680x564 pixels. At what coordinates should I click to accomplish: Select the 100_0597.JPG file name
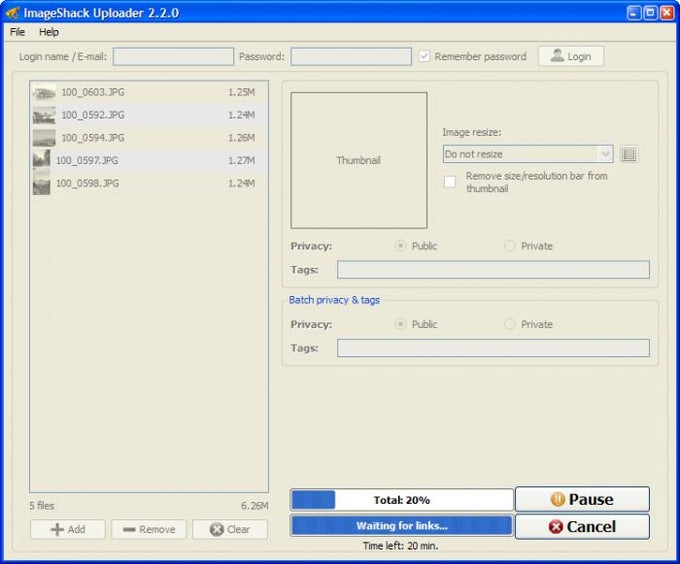(x=87, y=160)
